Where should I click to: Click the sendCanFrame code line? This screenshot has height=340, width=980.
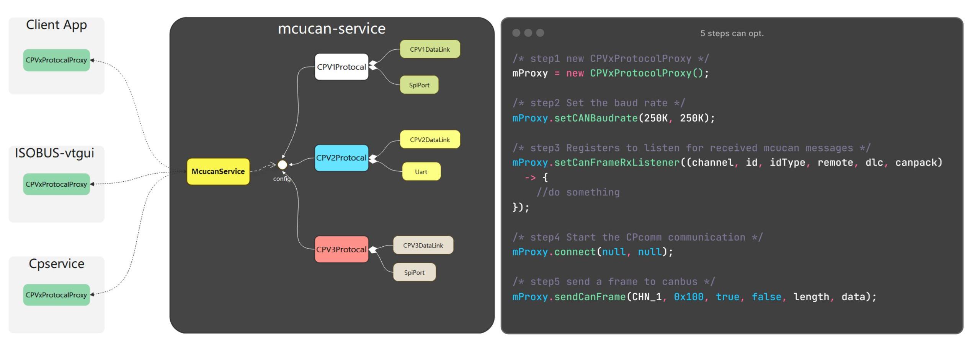click(694, 297)
